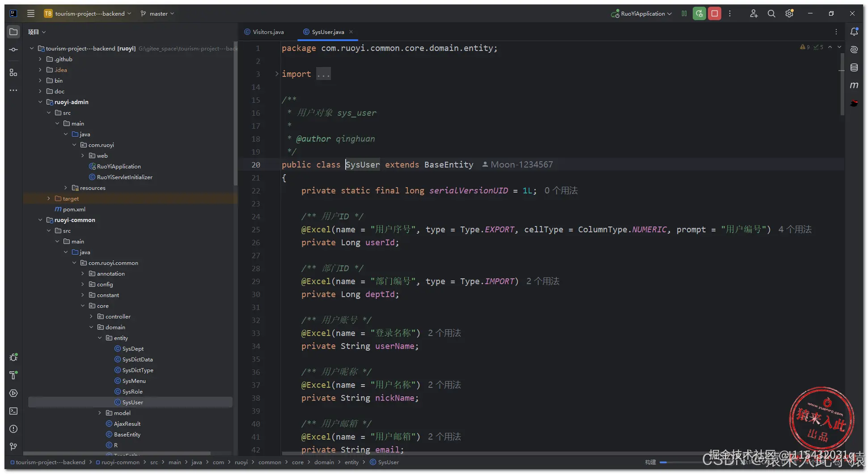Open the Terminal tool window
868x474 pixels.
pos(13,411)
